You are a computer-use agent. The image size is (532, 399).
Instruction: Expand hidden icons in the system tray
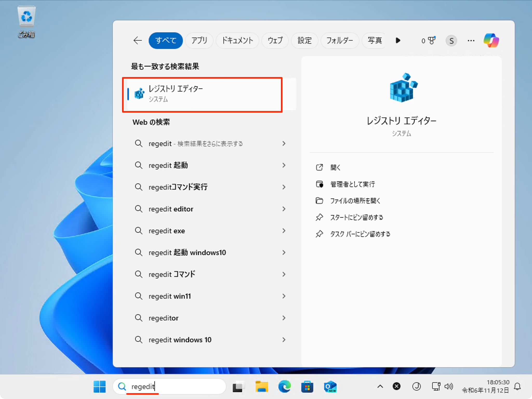380,387
